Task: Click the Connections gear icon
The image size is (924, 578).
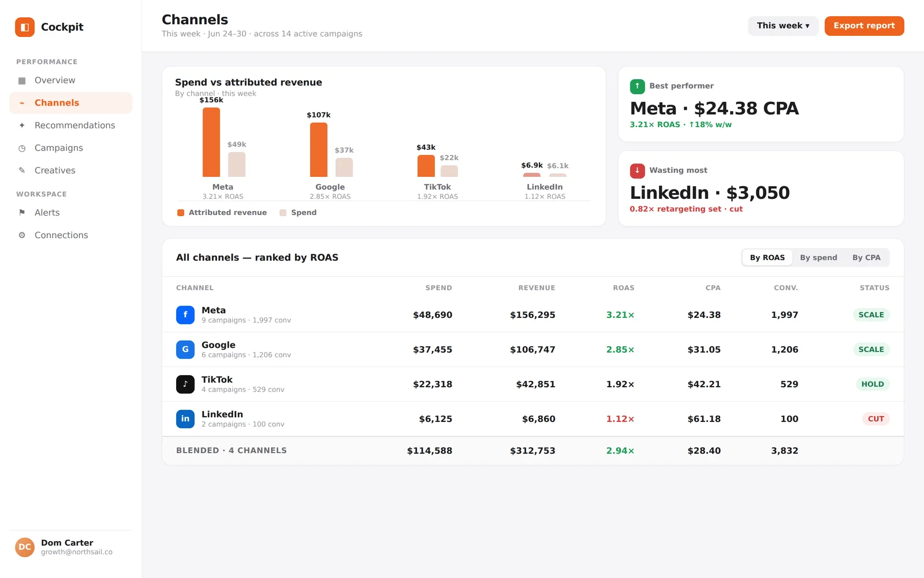Action: click(22, 235)
